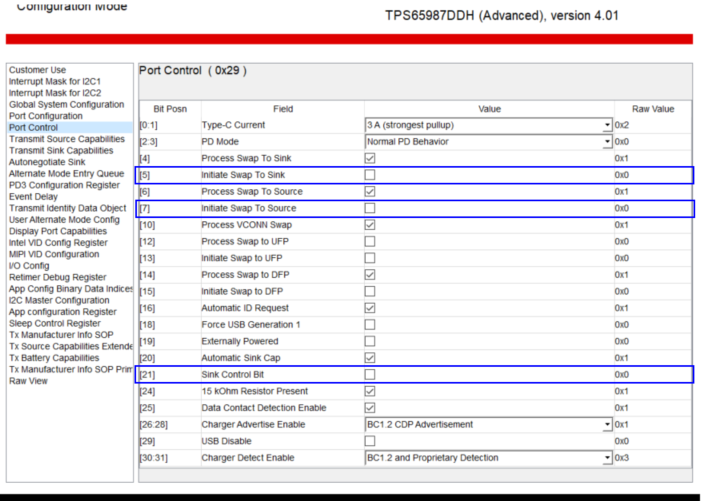The height and width of the screenshot is (501, 701).
Task: Open Charger Detect Enable dropdown
Action: [x=489, y=458]
